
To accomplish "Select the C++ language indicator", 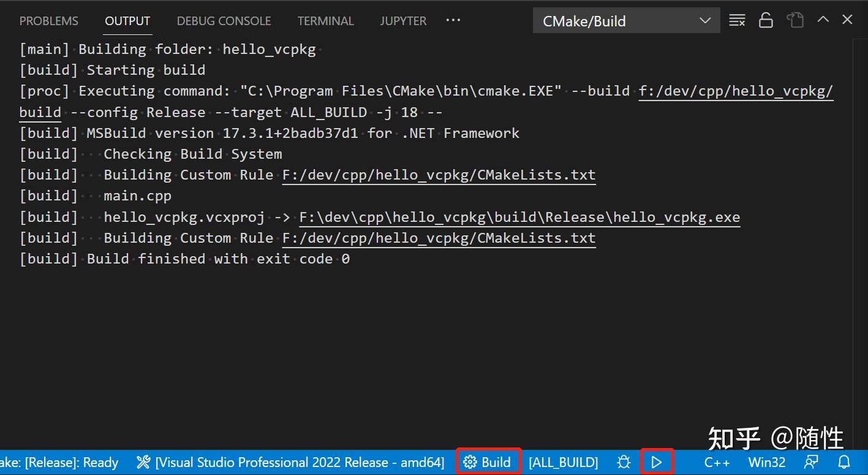I will [716, 462].
